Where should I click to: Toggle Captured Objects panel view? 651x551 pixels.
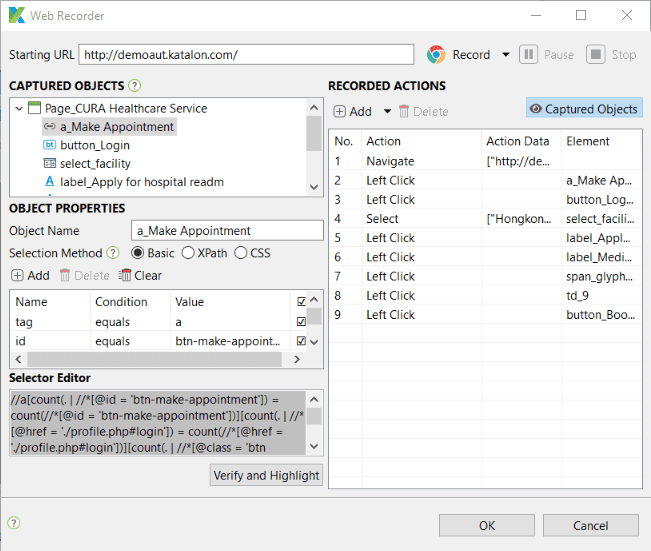click(x=584, y=109)
